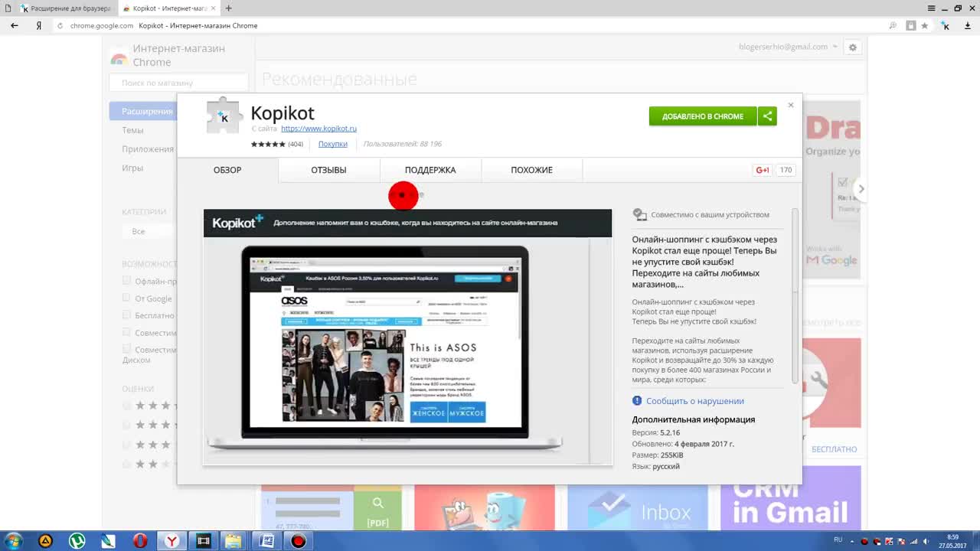The image size is (980, 551).
Task: Open the video editor filmstrip taskbar icon
Action: [203, 541]
